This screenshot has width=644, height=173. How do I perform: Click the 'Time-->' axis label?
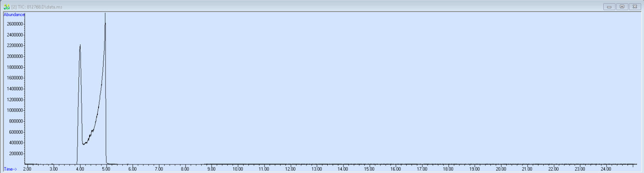[x=10, y=169]
